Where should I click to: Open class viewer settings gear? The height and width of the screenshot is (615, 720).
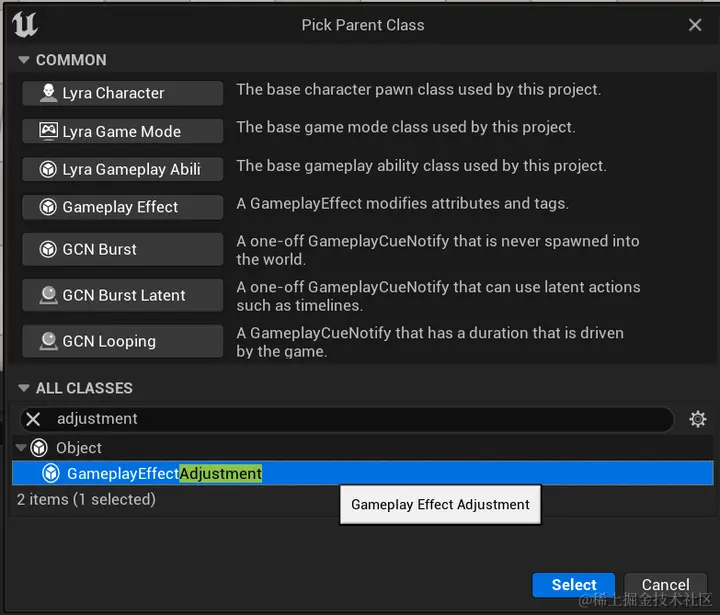point(698,419)
